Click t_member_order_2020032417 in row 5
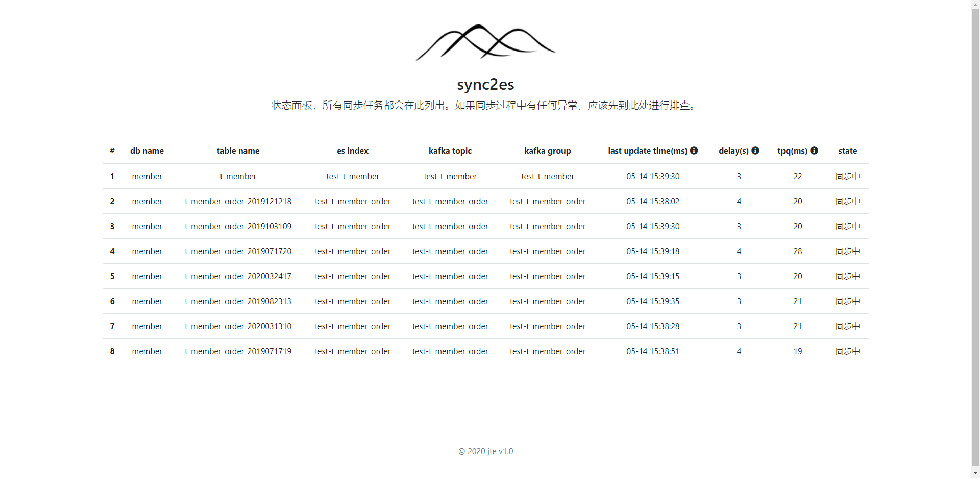Image resolution: width=980 pixels, height=478 pixels. pyautogui.click(x=238, y=276)
